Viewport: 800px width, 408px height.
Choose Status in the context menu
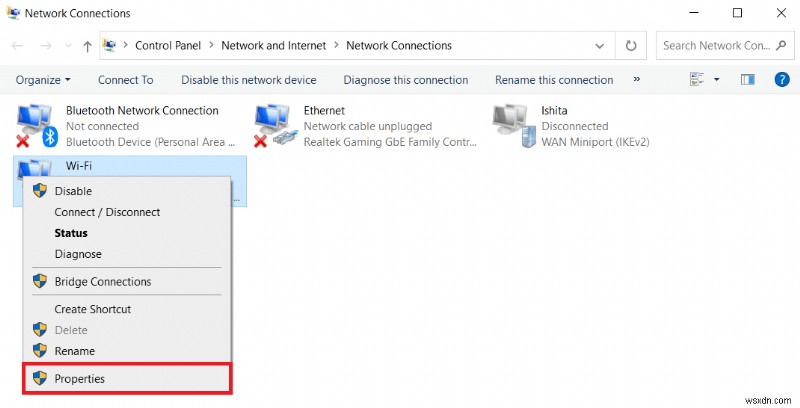[127, 233]
